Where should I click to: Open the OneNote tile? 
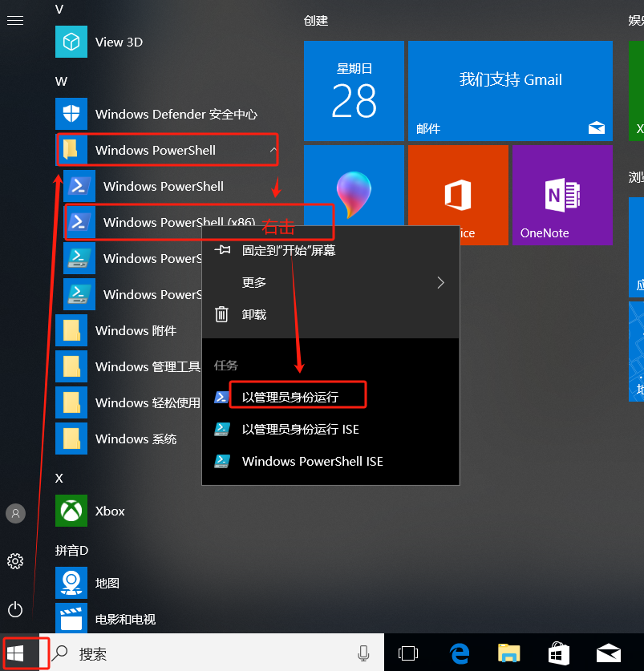(562, 195)
